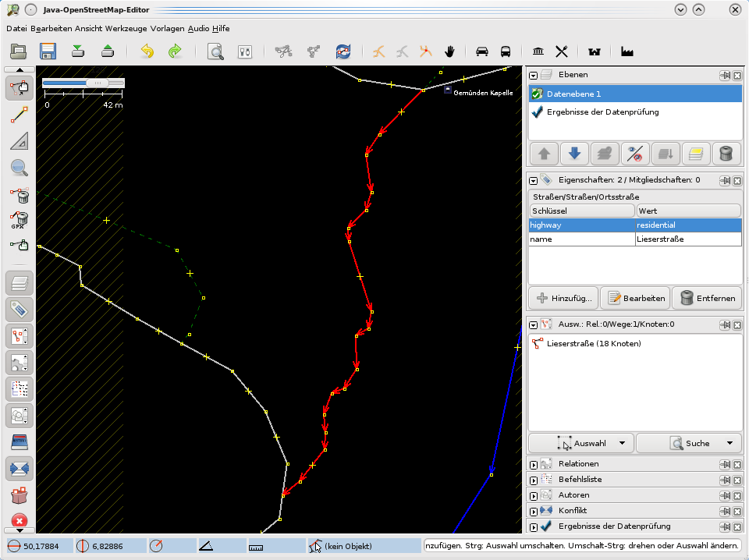749x560 pixels.
Task: Click the Save file toolbar icon
Action: pyautogui.click(x=48, y=51)
